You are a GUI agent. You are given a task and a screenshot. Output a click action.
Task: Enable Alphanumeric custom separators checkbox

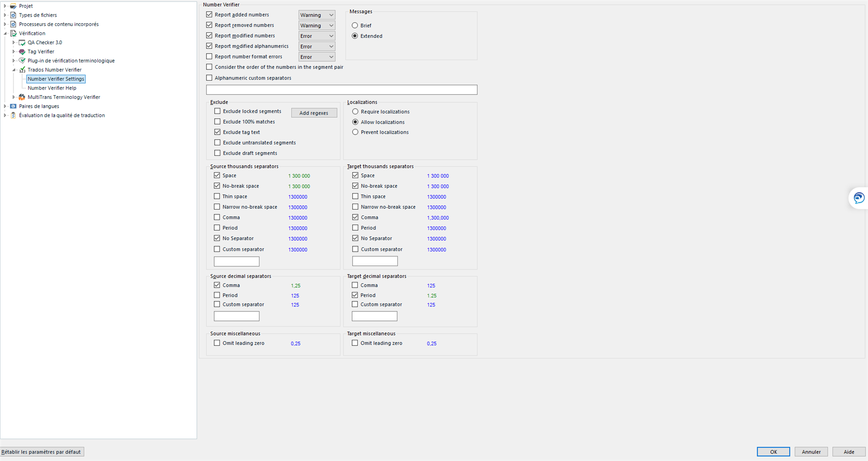(x=209, y=78)
